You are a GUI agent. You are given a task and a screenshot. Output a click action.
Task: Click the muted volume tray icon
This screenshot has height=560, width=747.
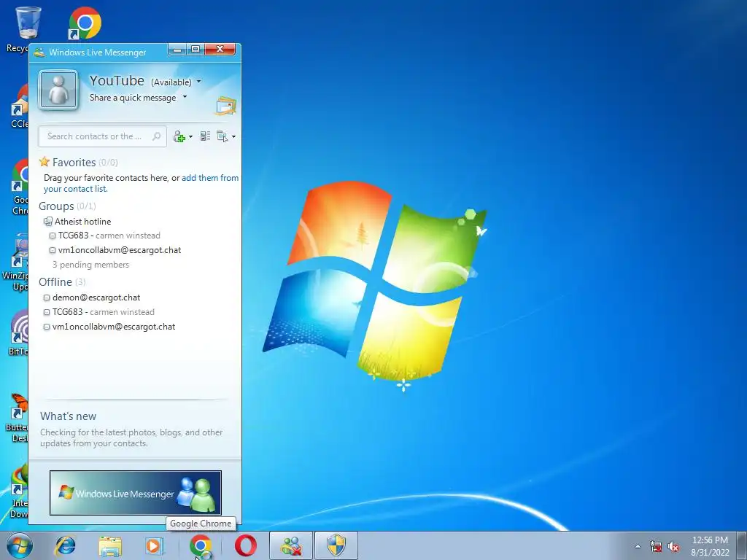[x=673, y=546]
